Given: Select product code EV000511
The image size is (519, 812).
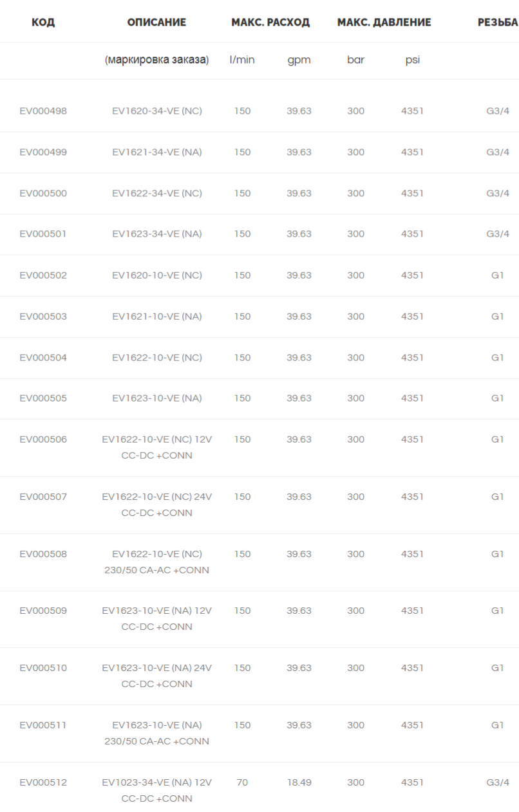Looking at the screenshot, I should click(43, 725).
